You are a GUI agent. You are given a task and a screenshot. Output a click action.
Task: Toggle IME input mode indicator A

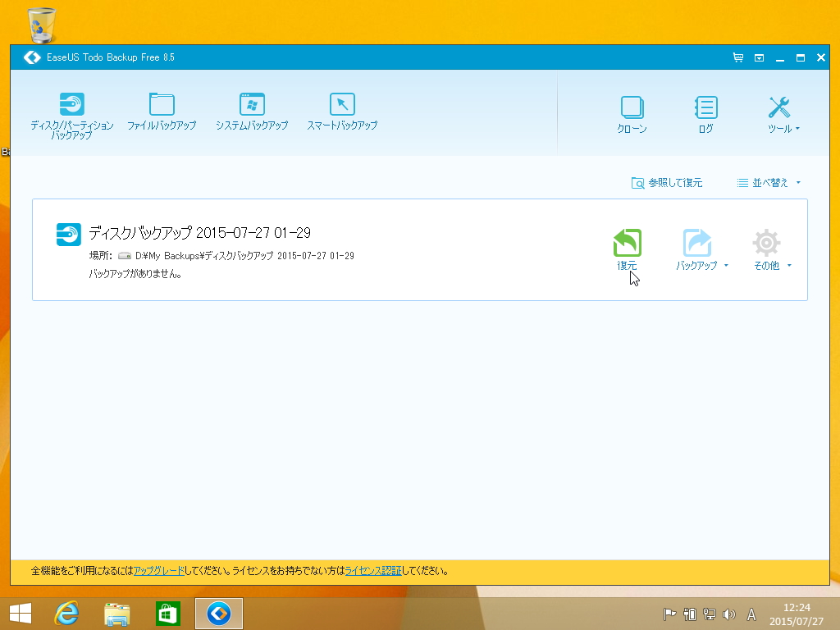751,614
